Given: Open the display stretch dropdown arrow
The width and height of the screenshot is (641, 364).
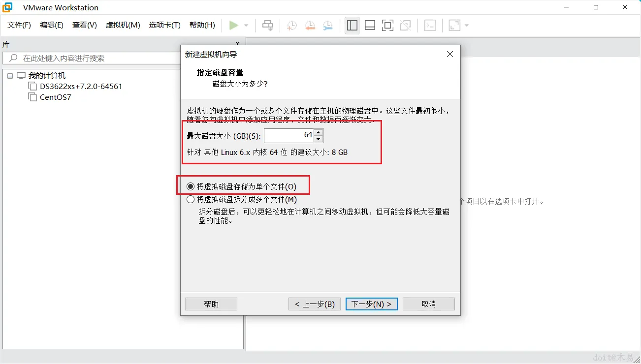Looking at the screenshot, I should (x=466, y=25).
